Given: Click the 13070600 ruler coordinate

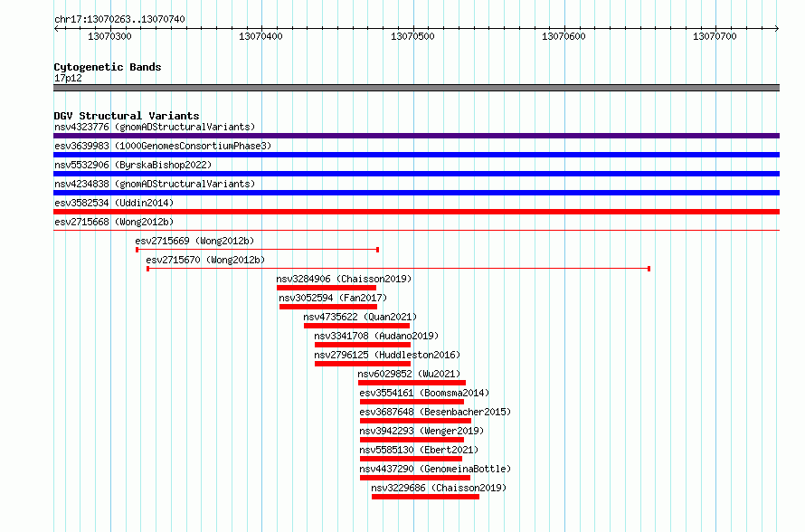Looking at the screenshot, I should 563,36.
